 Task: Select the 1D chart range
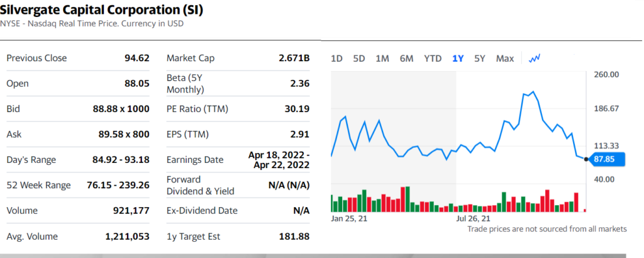click(336, 59)
